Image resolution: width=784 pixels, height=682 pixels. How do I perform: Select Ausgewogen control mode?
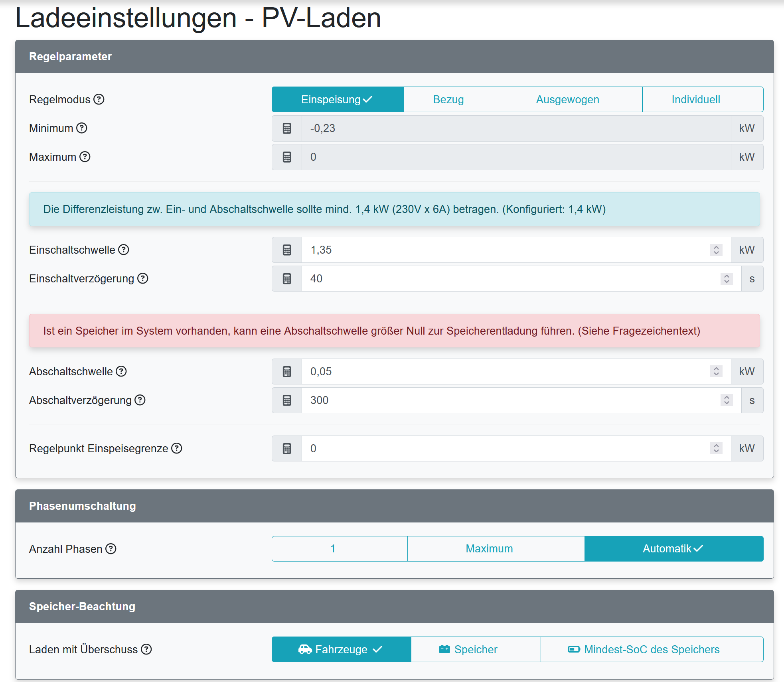coord(575,99)
